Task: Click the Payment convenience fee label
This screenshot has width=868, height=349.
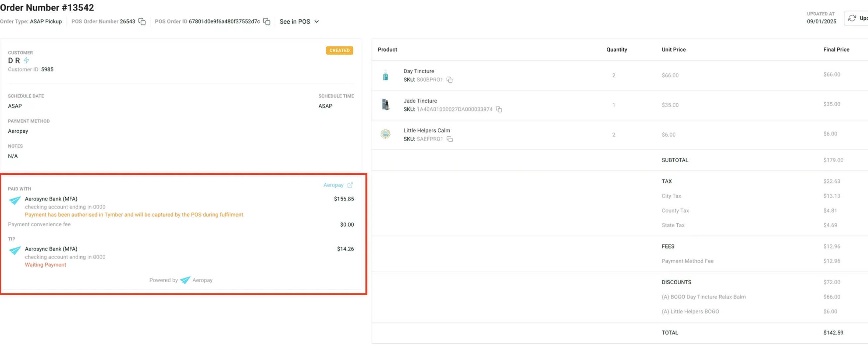Action: 39,224
